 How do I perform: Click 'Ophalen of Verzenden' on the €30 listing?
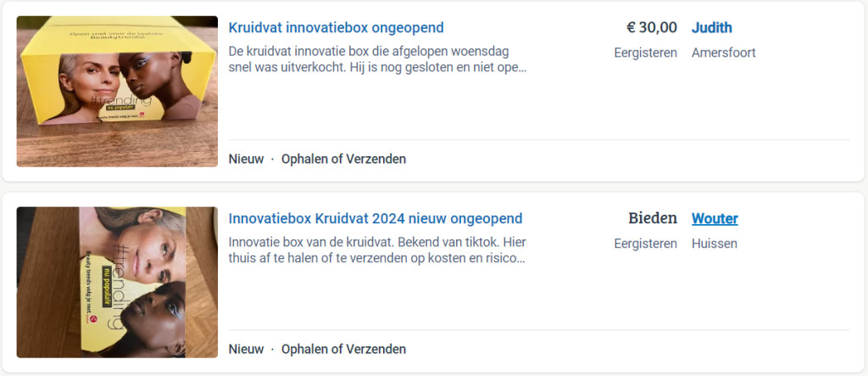point(343,159)
